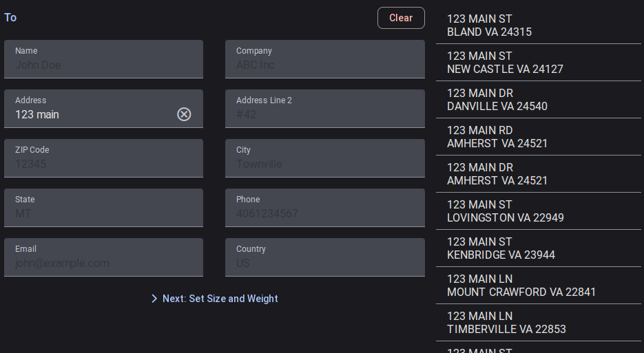The width and height of the screenshot is (644, 353).
Task: Select 123 MAIN ST LOVINGSTON VA 22949
Action: [538, 211]
